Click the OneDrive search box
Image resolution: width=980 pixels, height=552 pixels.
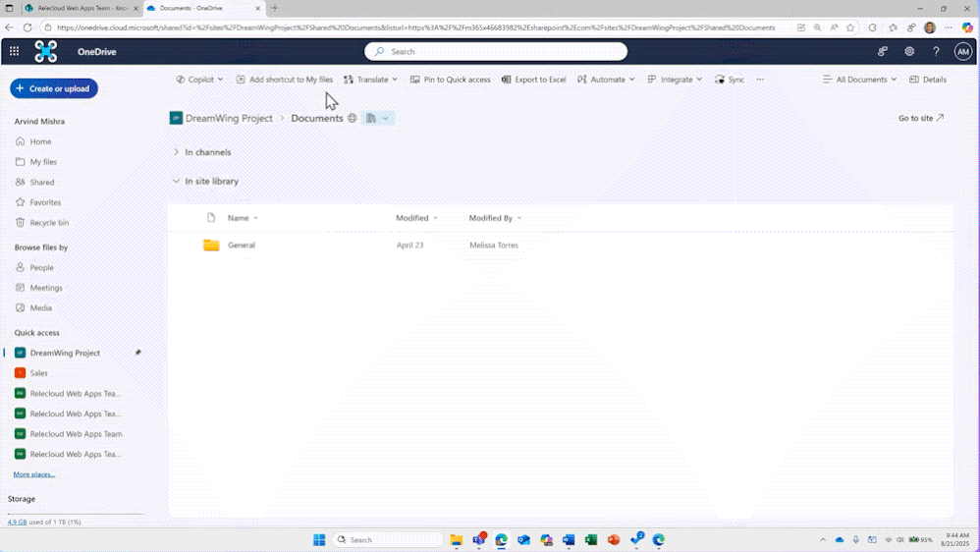[496, 51]
